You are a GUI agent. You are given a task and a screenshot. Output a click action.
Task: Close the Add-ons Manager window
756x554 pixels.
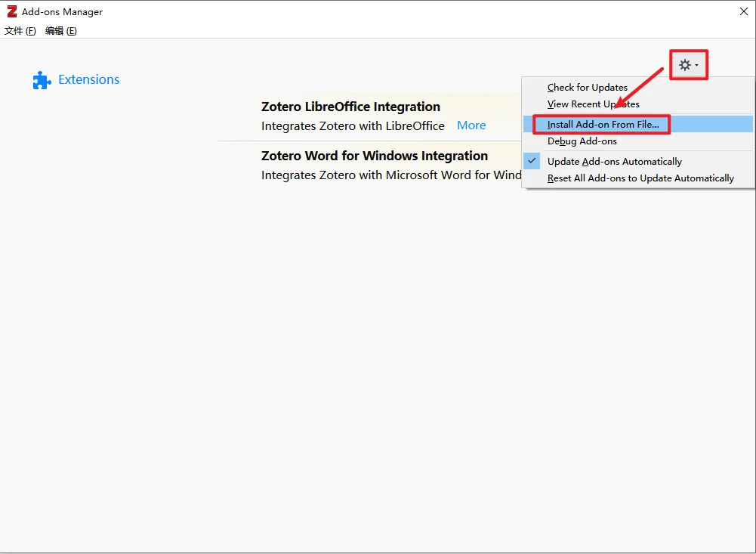tap(743, 11)
